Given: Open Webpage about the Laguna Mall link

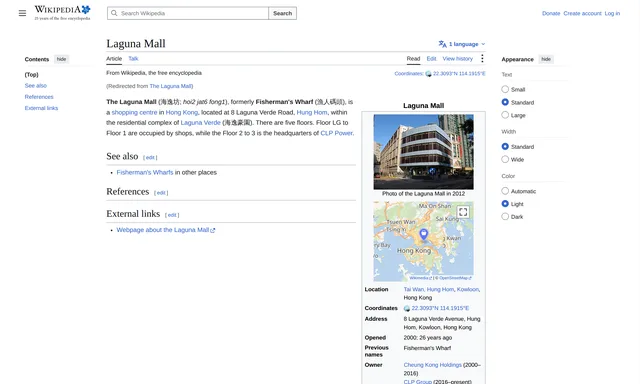Looking at the screenshot, I should tap(162, 230).
